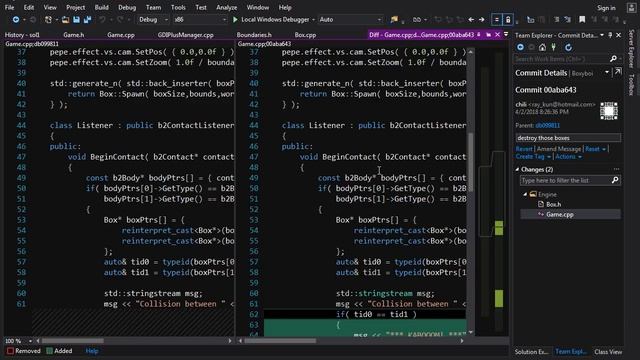Viewport: 640px width, 360px height.
Task: Refresh the Team Explorer panel
Action: tap(568, 47)
